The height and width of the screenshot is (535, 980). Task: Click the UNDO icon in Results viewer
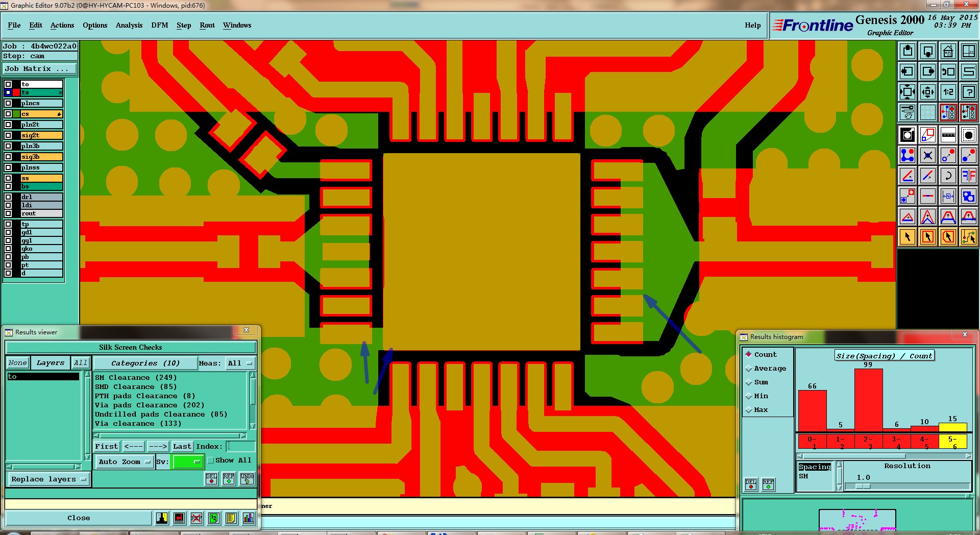coord(247,479)
